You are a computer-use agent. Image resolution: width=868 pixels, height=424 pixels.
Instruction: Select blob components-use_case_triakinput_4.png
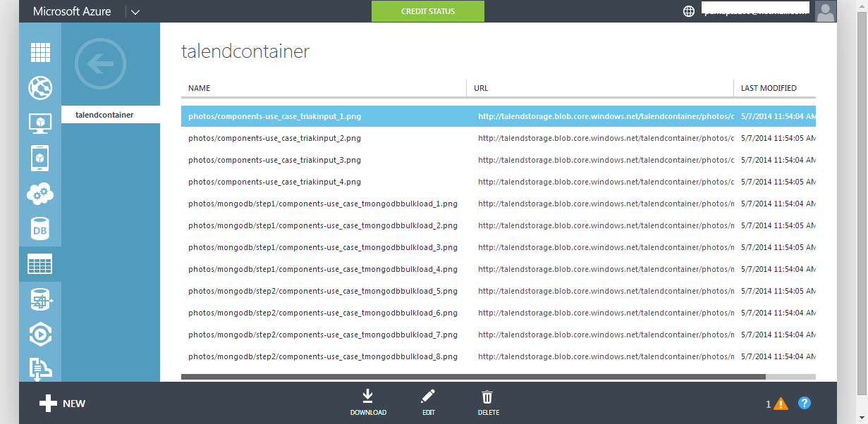point(274,182)
